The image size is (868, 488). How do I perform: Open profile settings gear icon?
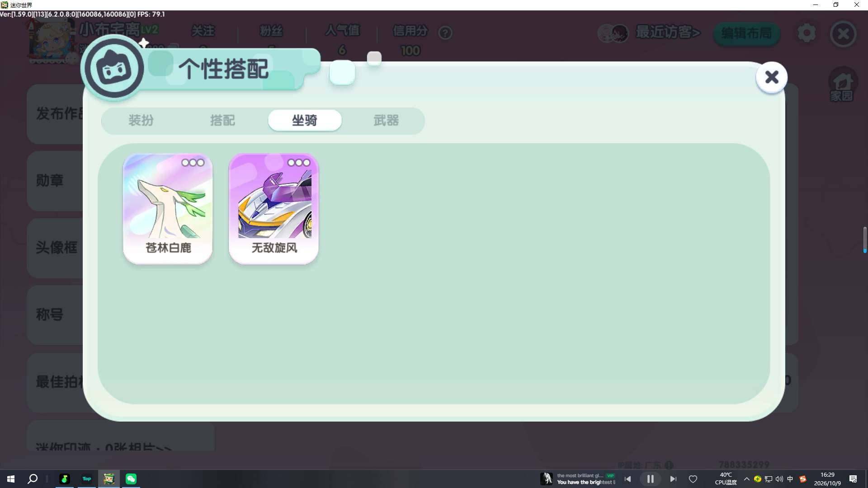[x=807, y=33]
